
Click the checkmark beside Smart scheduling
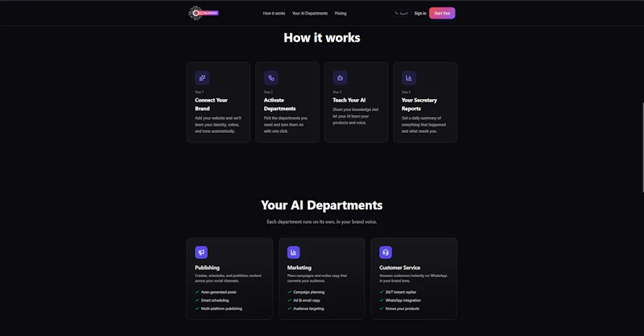[197, 301]
